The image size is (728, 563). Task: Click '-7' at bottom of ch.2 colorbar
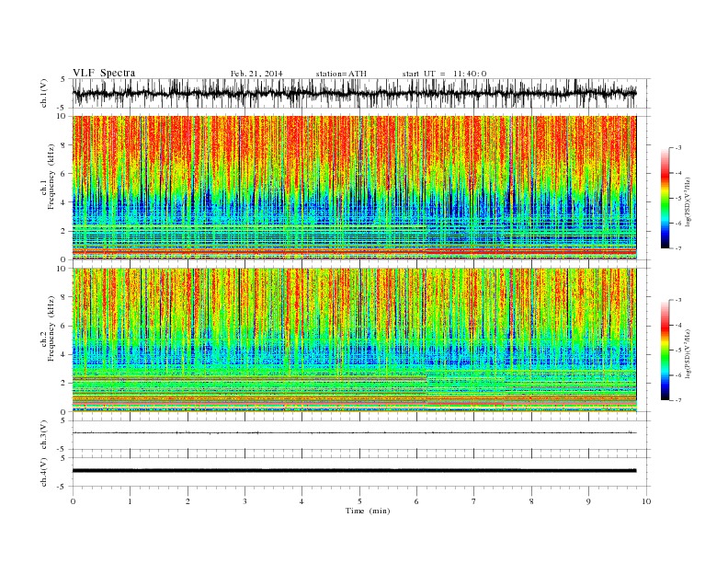click(677, 400)
